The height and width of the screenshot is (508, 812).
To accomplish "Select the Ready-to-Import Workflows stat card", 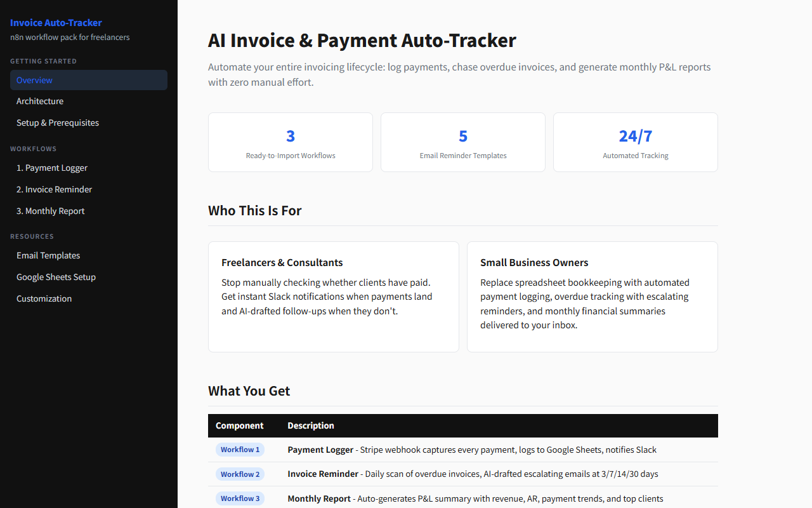I will point(290,142).
